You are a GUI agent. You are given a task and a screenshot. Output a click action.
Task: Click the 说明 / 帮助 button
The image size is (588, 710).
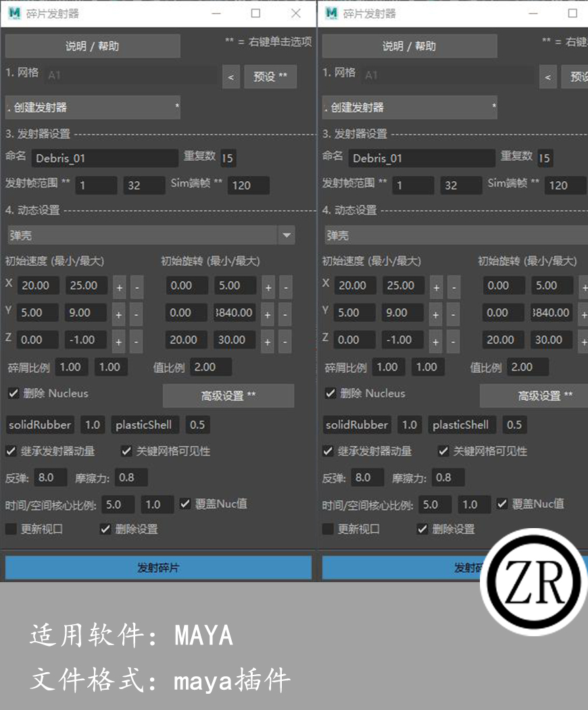pos(92,46)
